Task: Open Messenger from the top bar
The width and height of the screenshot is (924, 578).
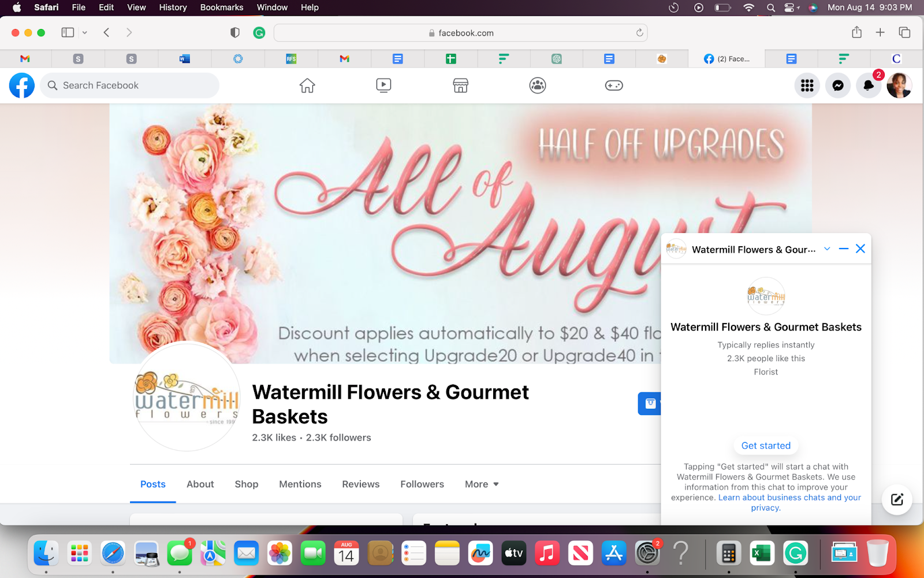Action: tap(838, 86)
